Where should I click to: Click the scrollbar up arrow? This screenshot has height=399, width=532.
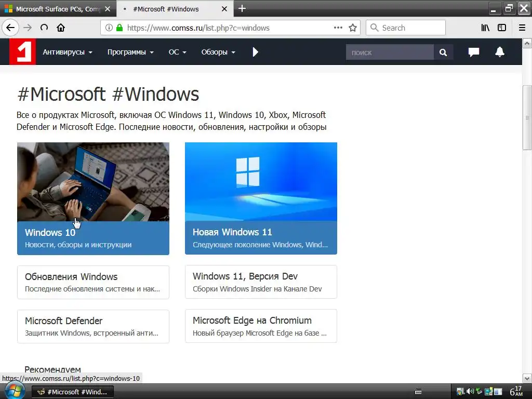click(x=527, y=43)
